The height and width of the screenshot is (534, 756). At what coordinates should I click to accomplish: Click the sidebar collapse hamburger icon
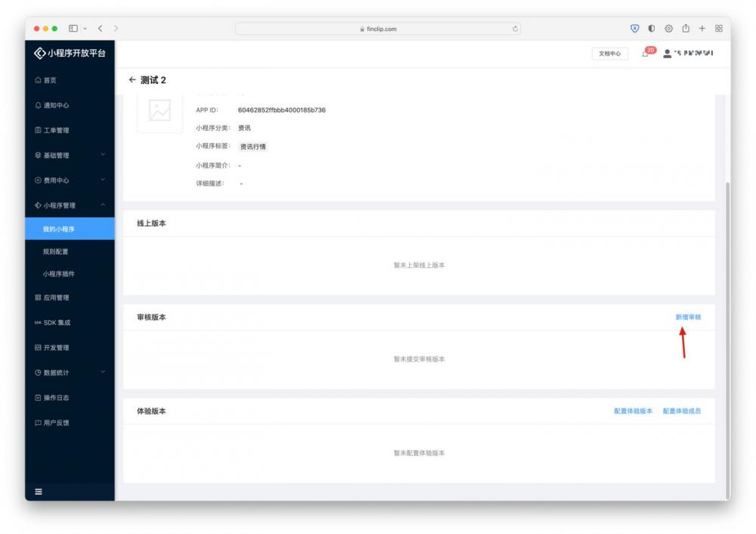click(x=39, y=492)
